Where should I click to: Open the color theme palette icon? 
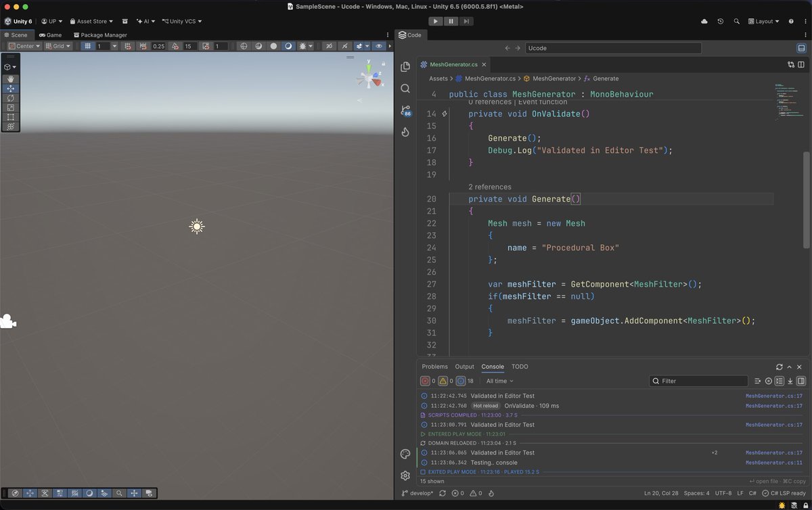(x=405, y=454)
